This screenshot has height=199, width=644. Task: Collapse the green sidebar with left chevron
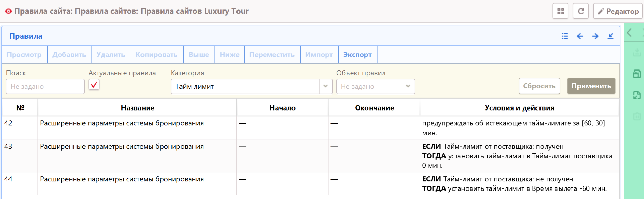click(630, 33)
